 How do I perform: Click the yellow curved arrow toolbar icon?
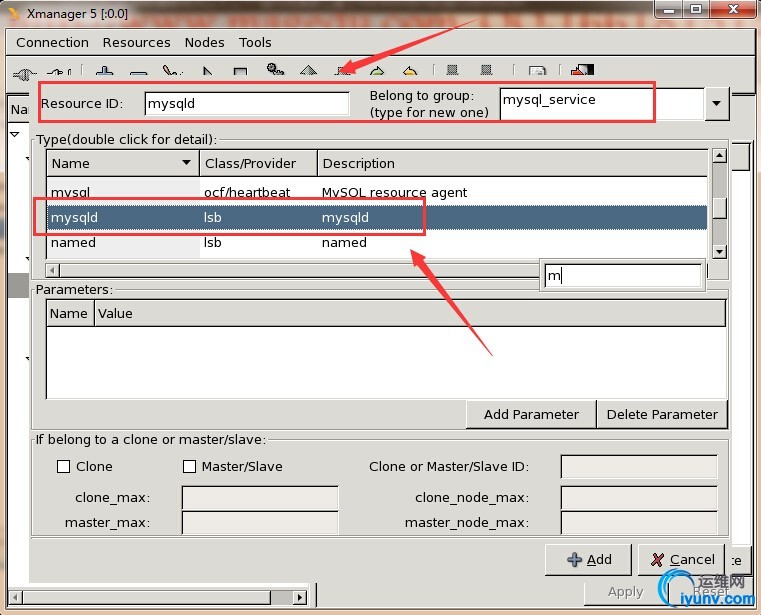[410, 71]
